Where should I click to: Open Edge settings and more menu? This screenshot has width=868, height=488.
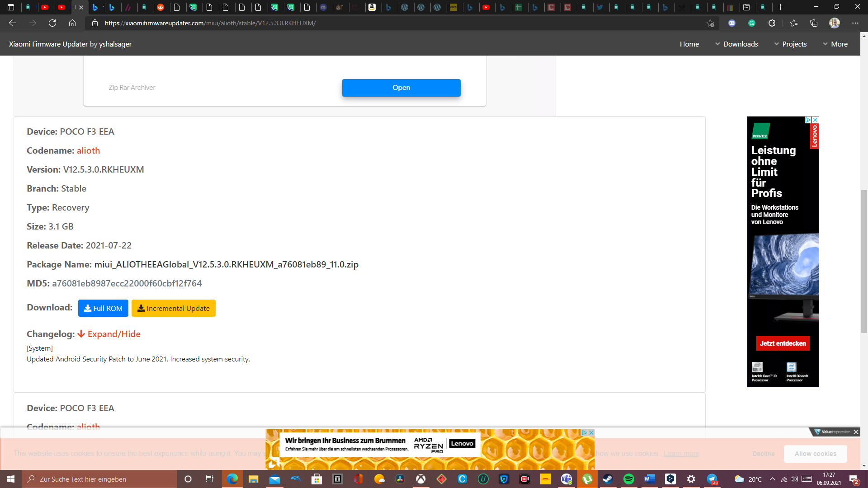[x=855, y=23]
